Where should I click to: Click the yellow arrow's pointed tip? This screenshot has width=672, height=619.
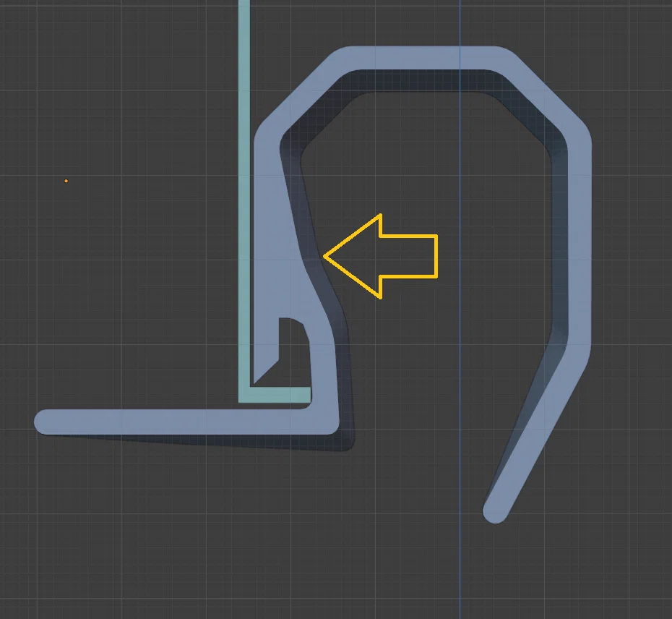(x=326, y=257)
